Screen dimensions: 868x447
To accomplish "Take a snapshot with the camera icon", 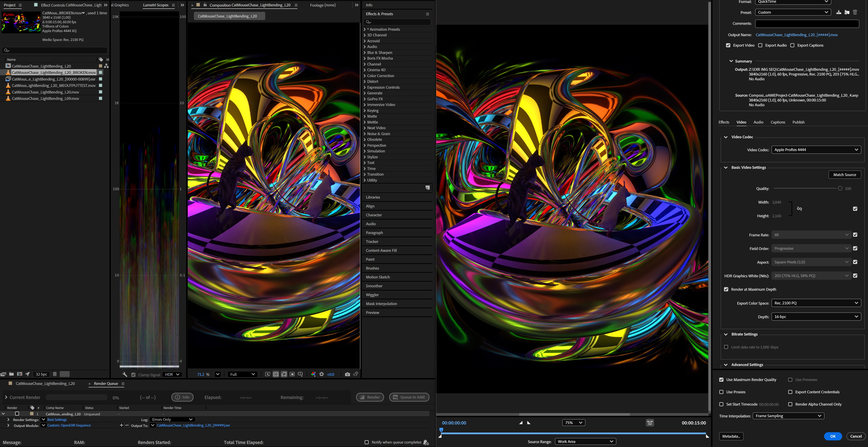I will tap(347, 374).
